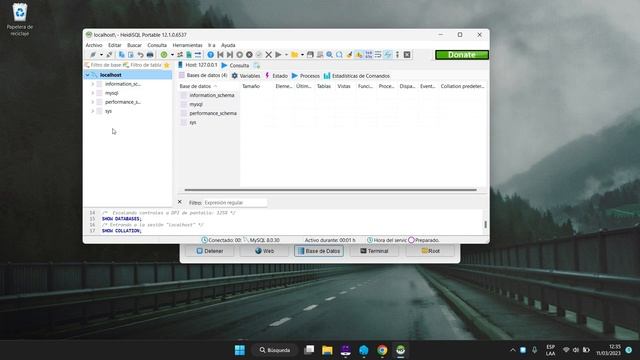Click the disconnect session toolbar icon
This screenshot has height=360, width=640.
pyautogui.click(x=109, y=55)
